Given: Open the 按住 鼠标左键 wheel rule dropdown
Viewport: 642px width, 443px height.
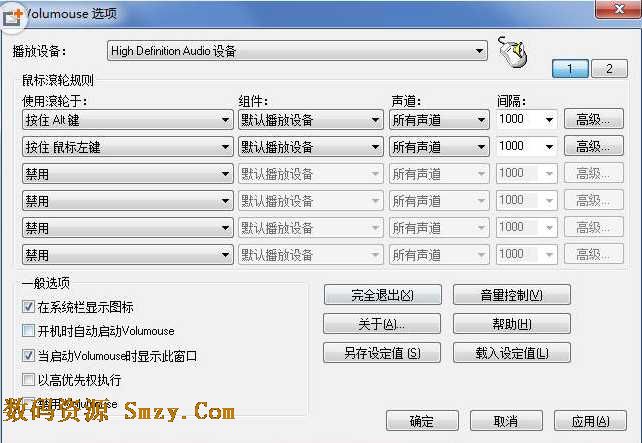Looking at the screenshot, I should [x=128, y=147].
